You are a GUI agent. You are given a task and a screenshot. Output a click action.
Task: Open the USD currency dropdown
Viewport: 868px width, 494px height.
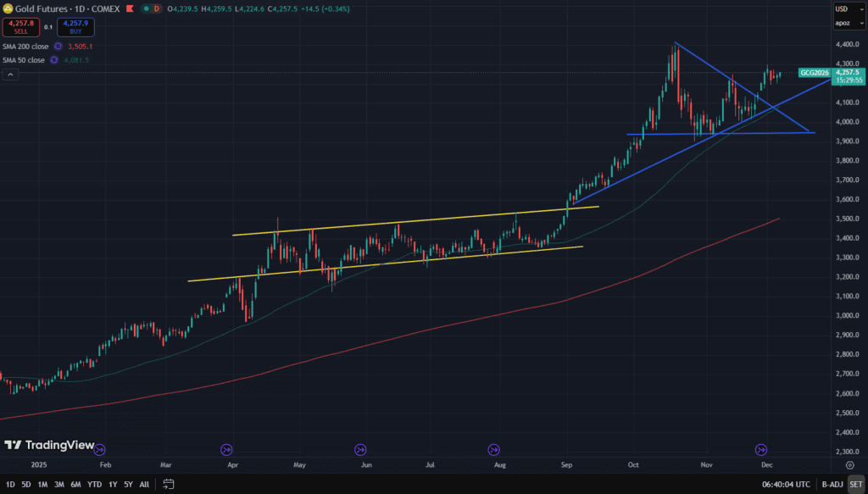pos(842,8)
